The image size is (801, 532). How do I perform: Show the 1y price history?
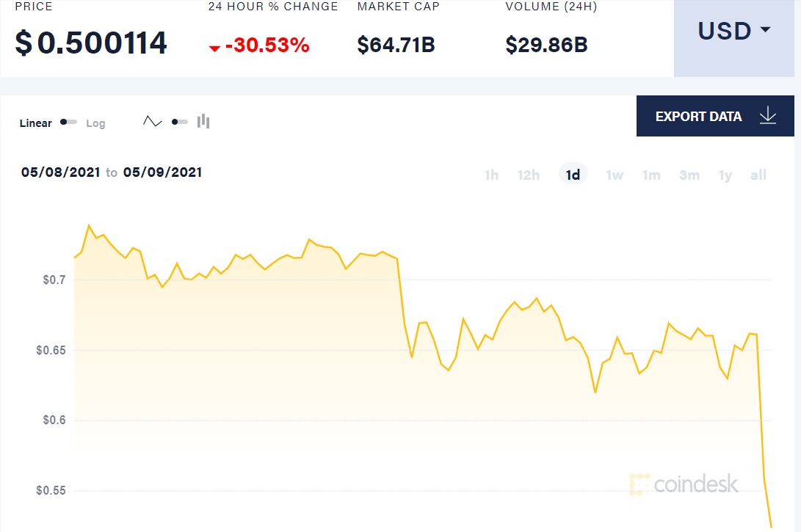tap(725, 175)
